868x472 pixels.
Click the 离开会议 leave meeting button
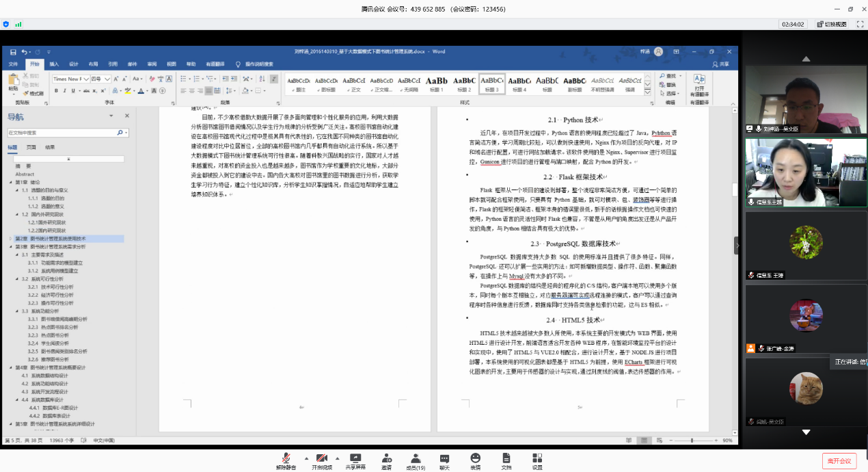coord(839,461)
